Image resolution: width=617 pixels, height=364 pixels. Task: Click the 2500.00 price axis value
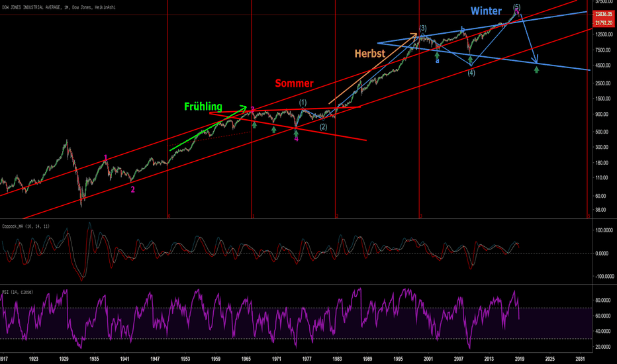pos(603,83)
